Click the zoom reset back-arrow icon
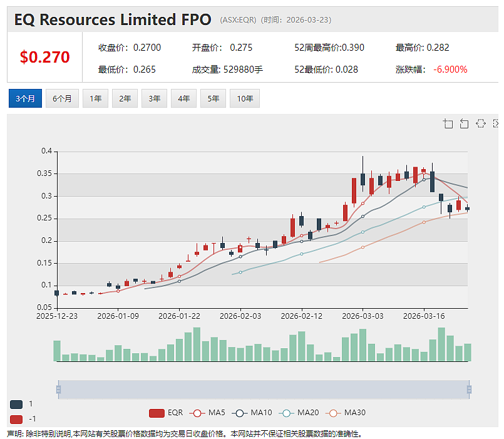504x439 pixels. (x=464, y=123)
